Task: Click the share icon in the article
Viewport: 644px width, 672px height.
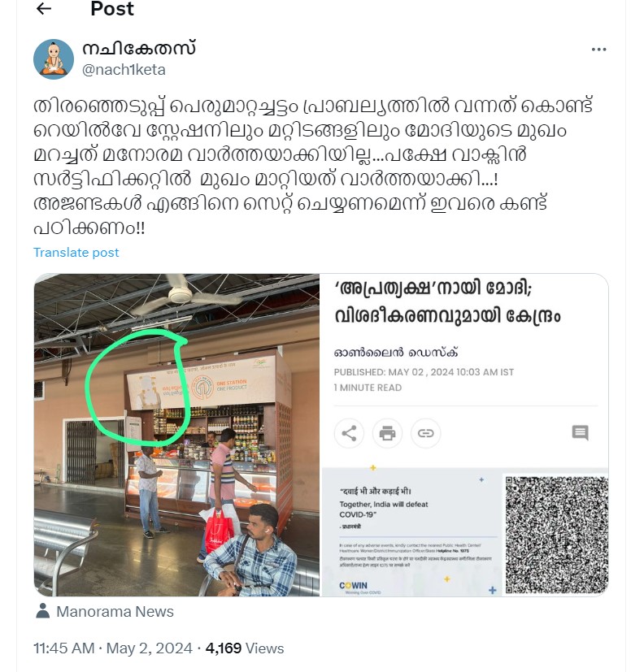Action: click(349, 433)
